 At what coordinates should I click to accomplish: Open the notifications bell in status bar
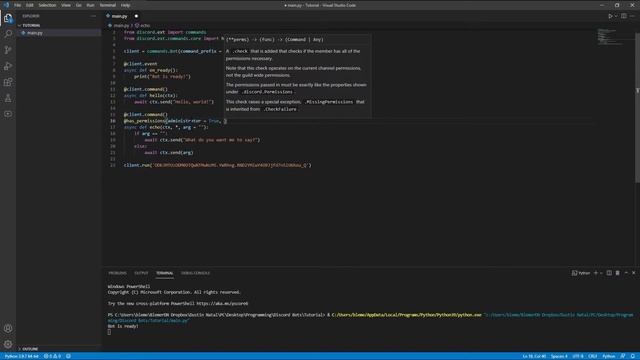point(632,356)
